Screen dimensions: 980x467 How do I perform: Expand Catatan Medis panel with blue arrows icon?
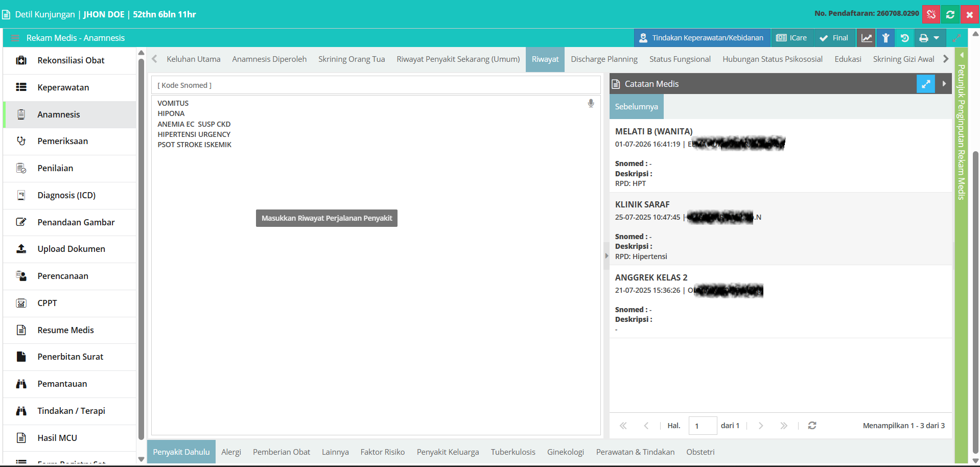pyautogui.click(x=925, y=84)
